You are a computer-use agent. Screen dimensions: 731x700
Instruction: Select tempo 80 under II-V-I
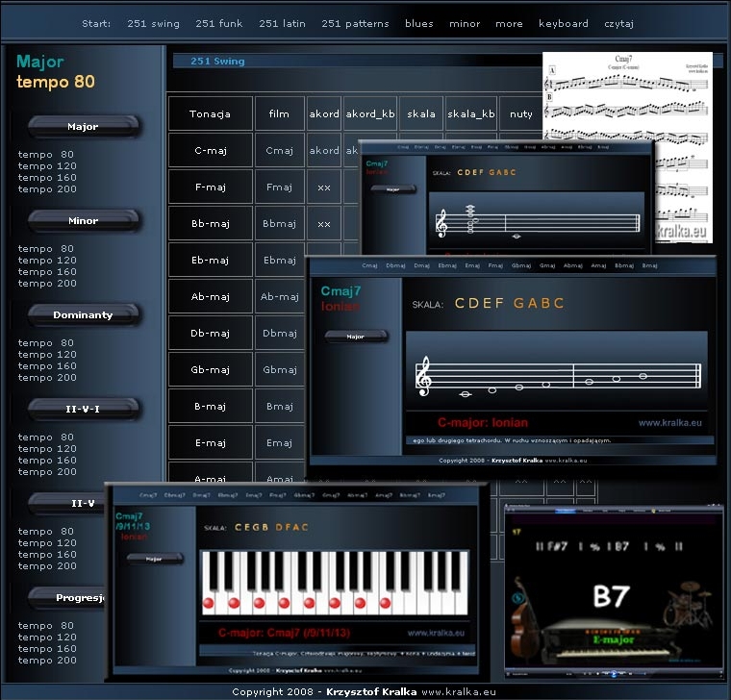(46, 437)
